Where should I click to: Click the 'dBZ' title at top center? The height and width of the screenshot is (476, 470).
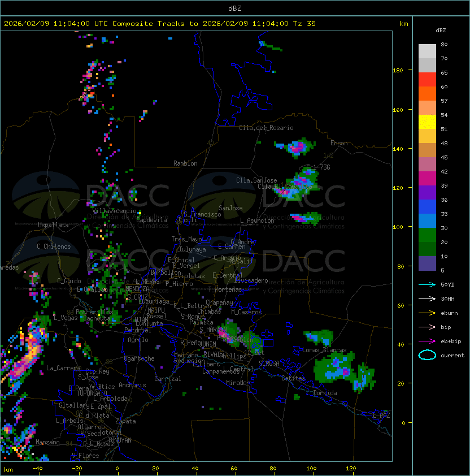click(235, 8)
